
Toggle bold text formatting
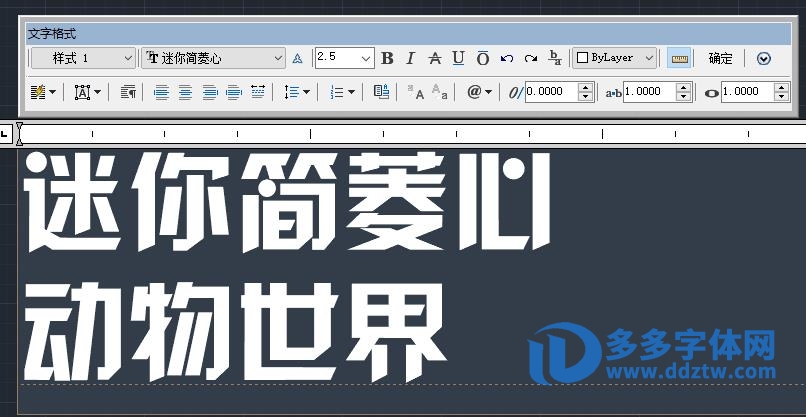click(x=387, y=59)
